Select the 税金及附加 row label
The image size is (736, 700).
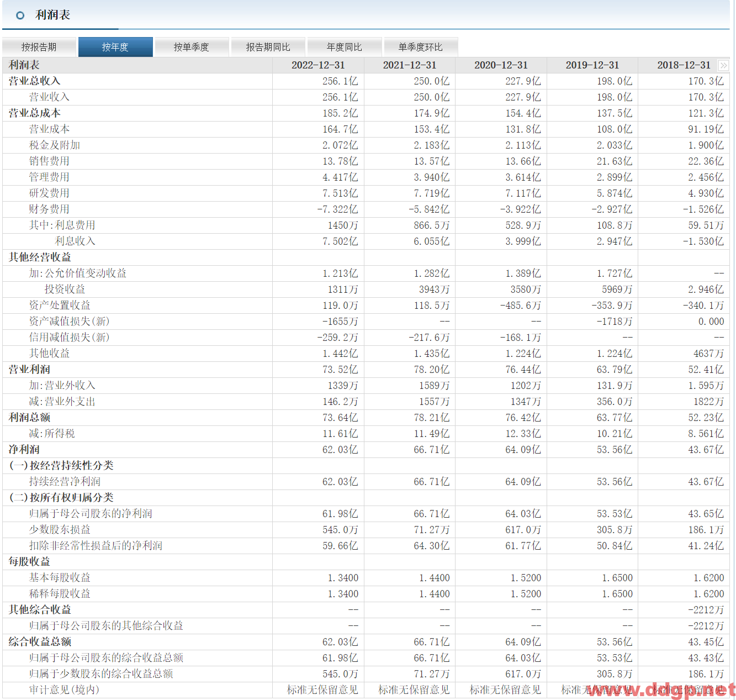55,145
